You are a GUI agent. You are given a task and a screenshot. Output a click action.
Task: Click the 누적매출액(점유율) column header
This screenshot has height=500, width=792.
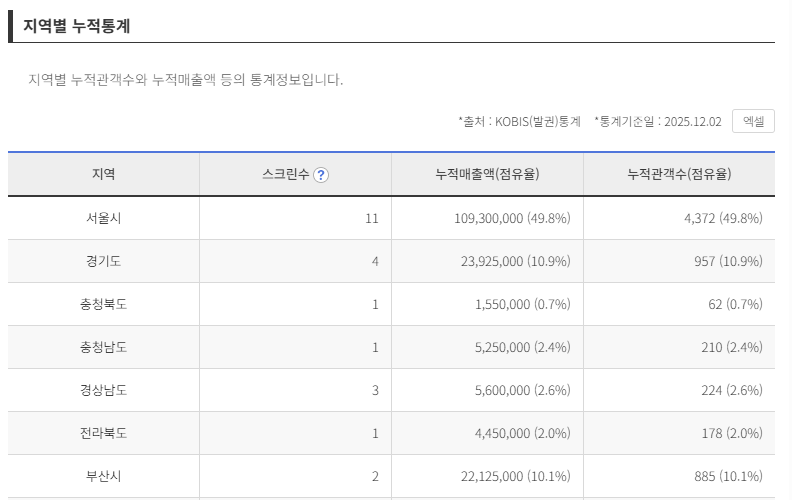coord(487,174)
